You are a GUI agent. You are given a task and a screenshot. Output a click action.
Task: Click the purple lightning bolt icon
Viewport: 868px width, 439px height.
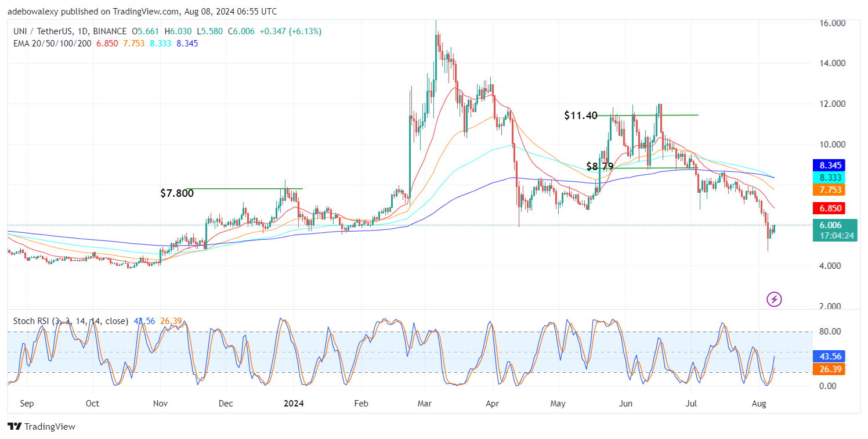pos(774,300)
